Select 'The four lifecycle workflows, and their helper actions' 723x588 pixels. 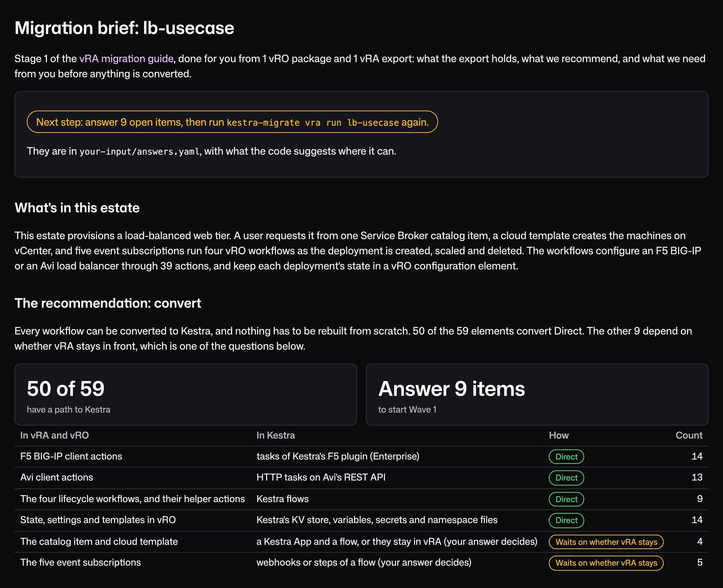[x=132, y=499]
